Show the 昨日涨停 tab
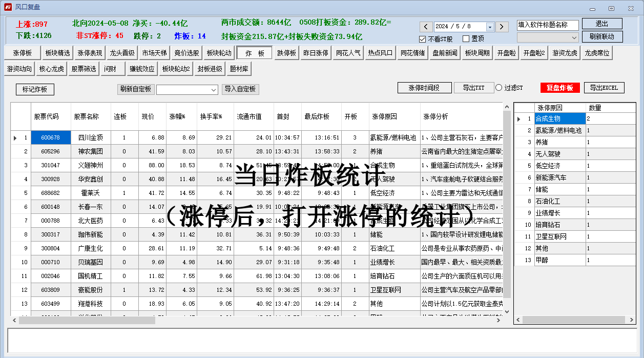The height and width of the screenshot is (358, 644). 316,53
